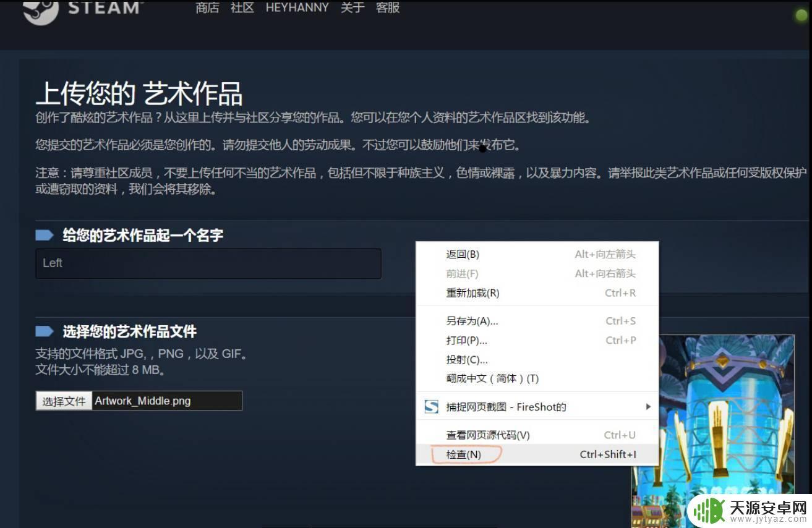Open the HEYHANNY profile tab
Image resolution: width=812 pixels, height=528 pixels.
pyautogui.click(x=297, y=8)
